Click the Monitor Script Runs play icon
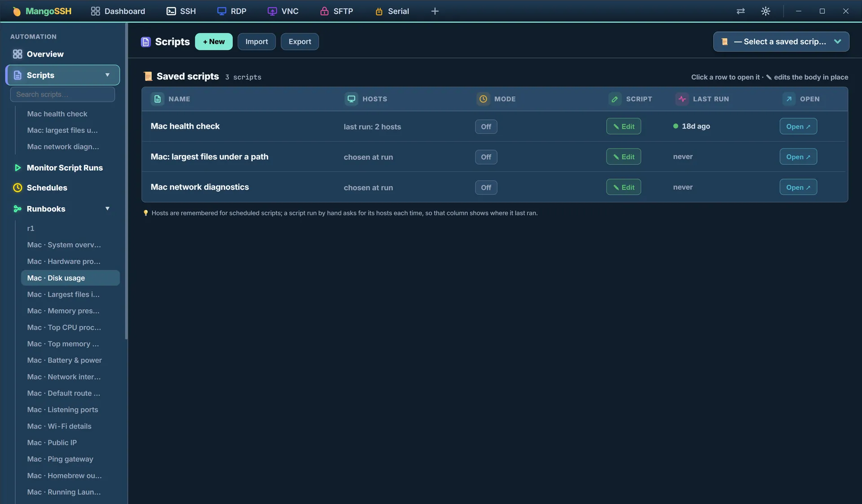This screenshot has width=862, height=504. pyautogui.click(x=18, y=168)
